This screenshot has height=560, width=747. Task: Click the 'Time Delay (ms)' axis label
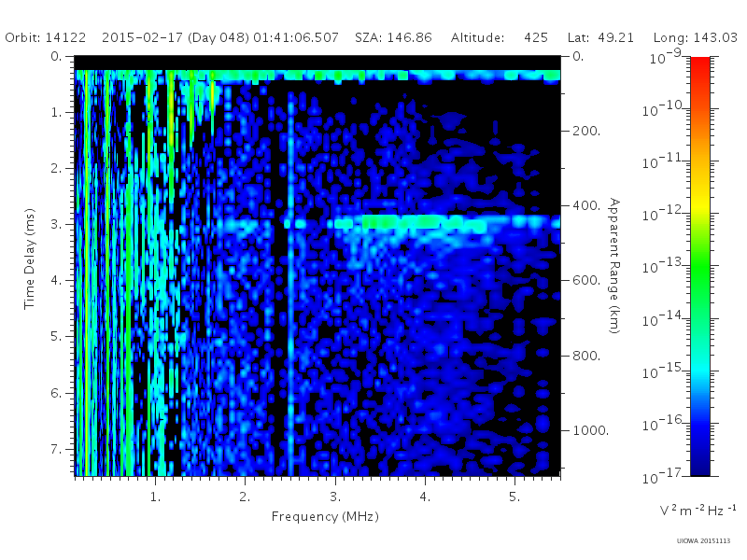click(30, 259)
